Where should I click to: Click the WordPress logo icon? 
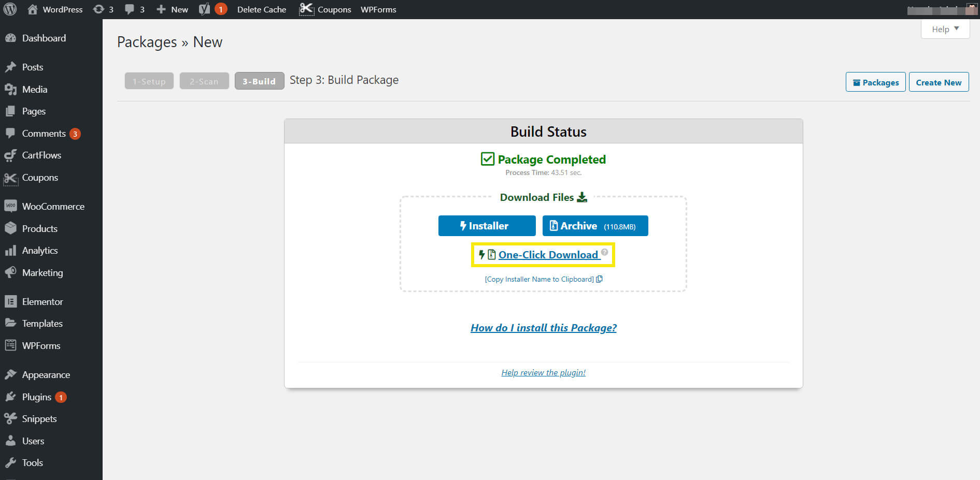(10, 9)
